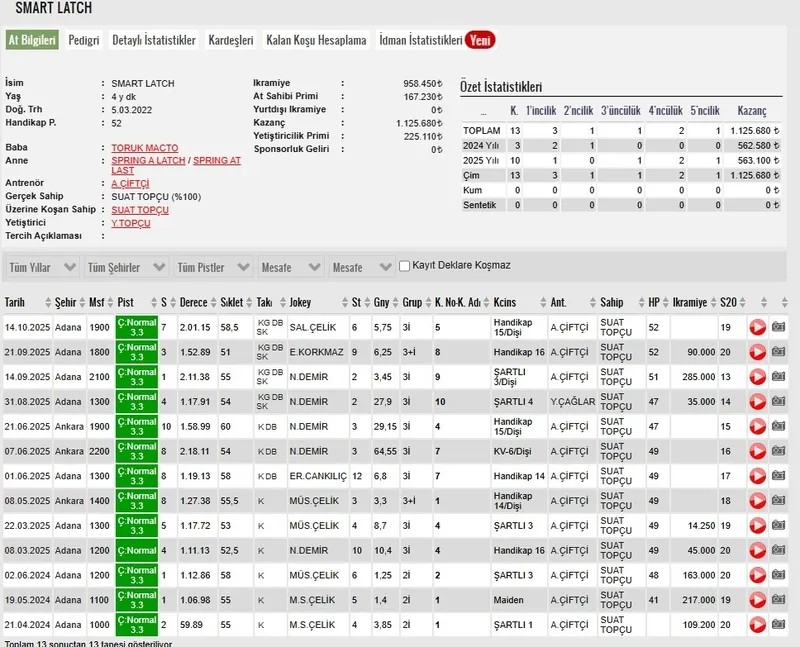Image resolution: width=800 pixels, height=647 pixels.
Task: Open the İdman İstatistikleri tab
Action: click(420, 40)
